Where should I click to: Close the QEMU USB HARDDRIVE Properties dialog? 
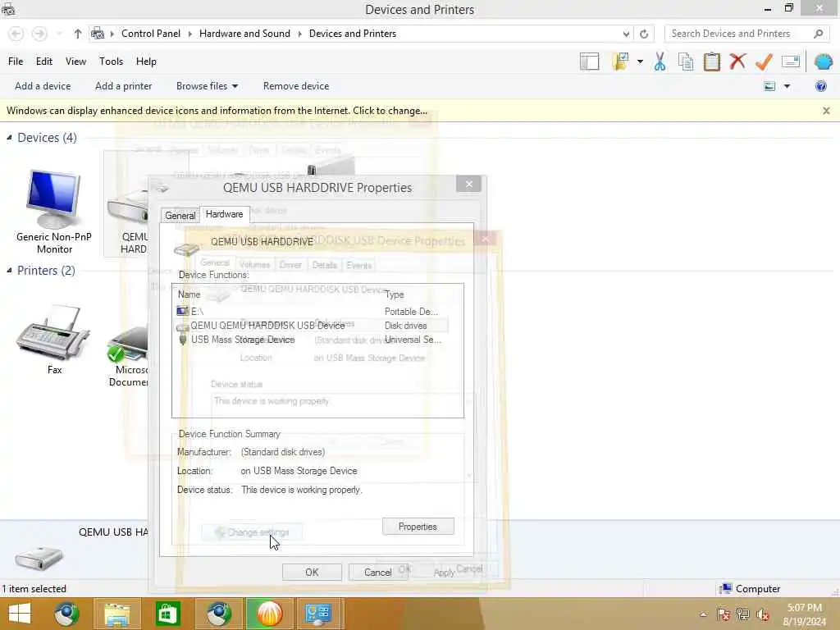click(468, 185)
